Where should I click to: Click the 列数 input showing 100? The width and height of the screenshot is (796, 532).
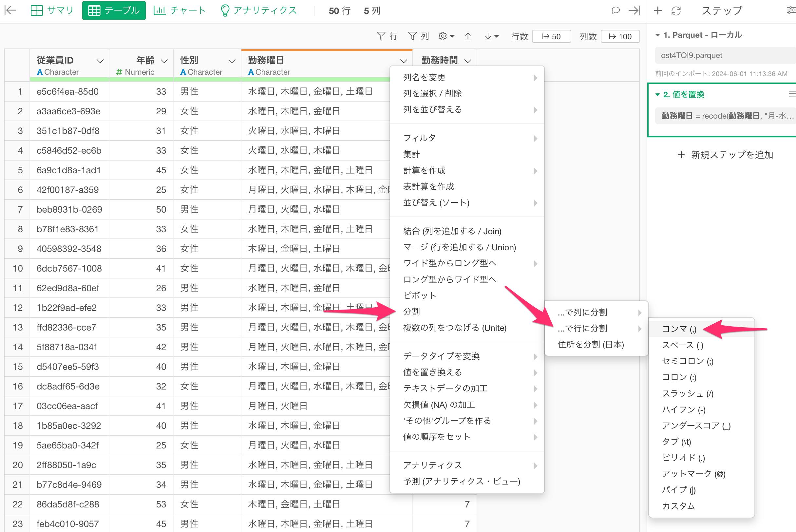coord(620,36)
